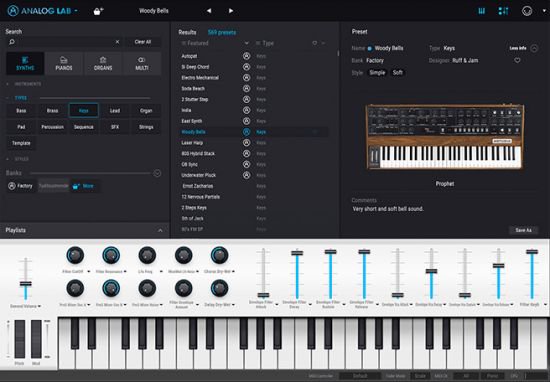Adjust the General Volume fader
The height and width of the screenshot is (382, 550).
click(26, 283)
